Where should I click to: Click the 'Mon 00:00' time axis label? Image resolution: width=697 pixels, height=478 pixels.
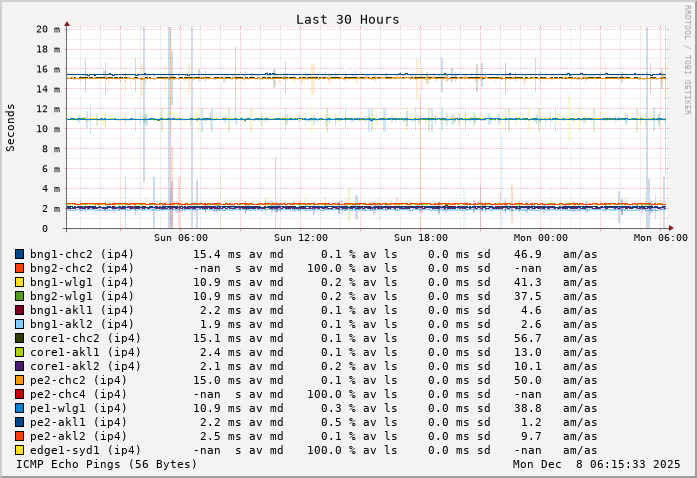[540, 238]
